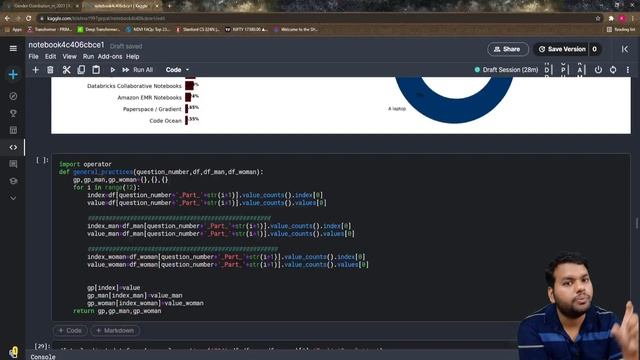Viewport: 640px width, 360px height.
Task: Close the notebook4c406cbce1 Kaggle browser tab
Action: click(x=157, y=6)
